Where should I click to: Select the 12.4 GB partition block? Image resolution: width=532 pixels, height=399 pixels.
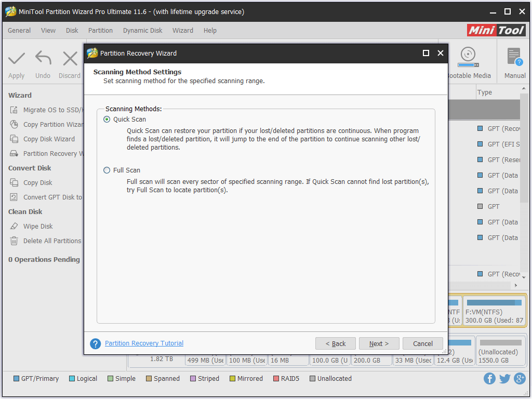(x=455, y=351)
